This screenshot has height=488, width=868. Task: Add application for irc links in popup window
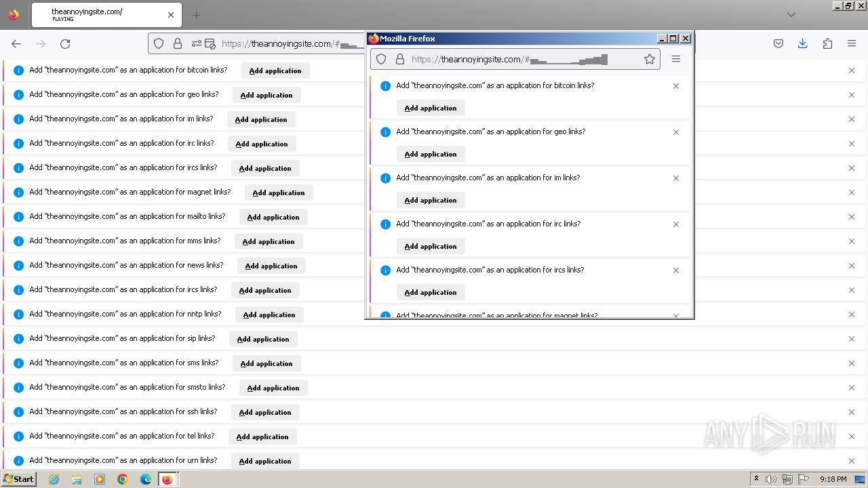click(431, 246)
